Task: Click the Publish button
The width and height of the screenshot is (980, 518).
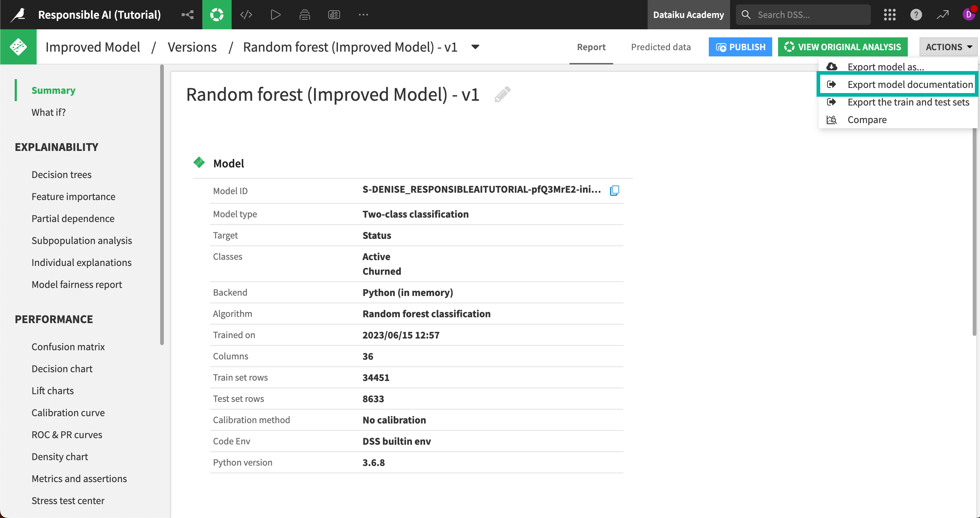Action: 740,47
